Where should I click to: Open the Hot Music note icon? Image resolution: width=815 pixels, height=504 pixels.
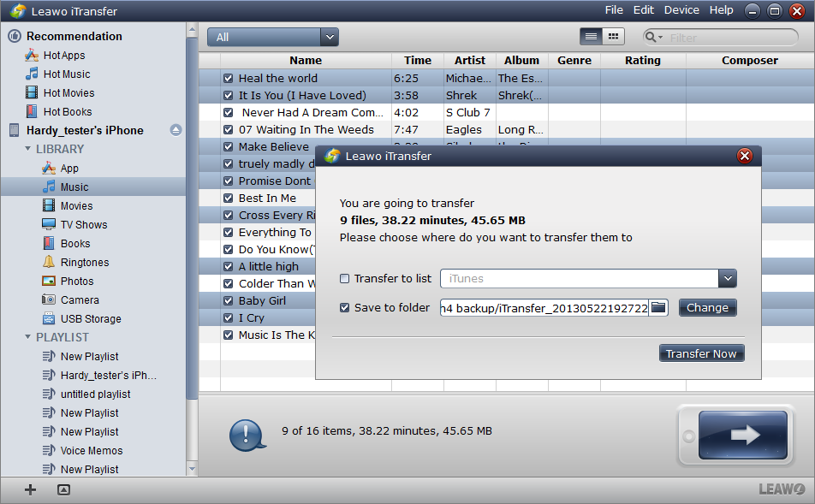coord(32,74)
